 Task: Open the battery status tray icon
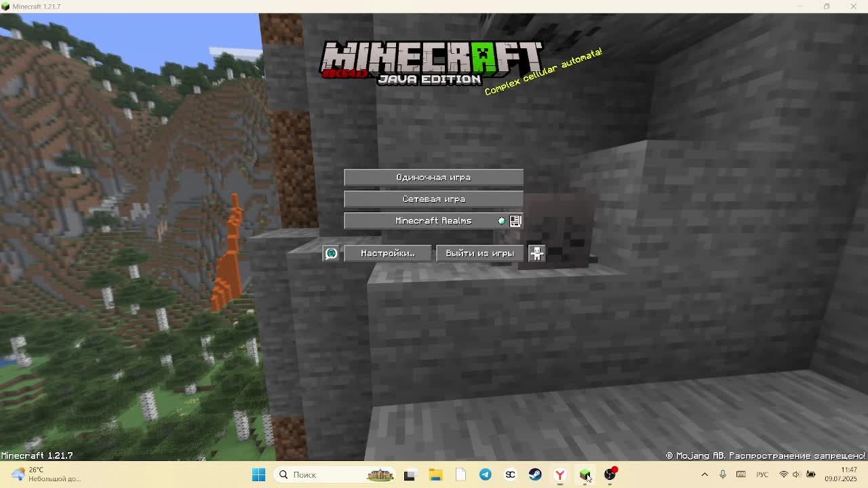[811, 474]
